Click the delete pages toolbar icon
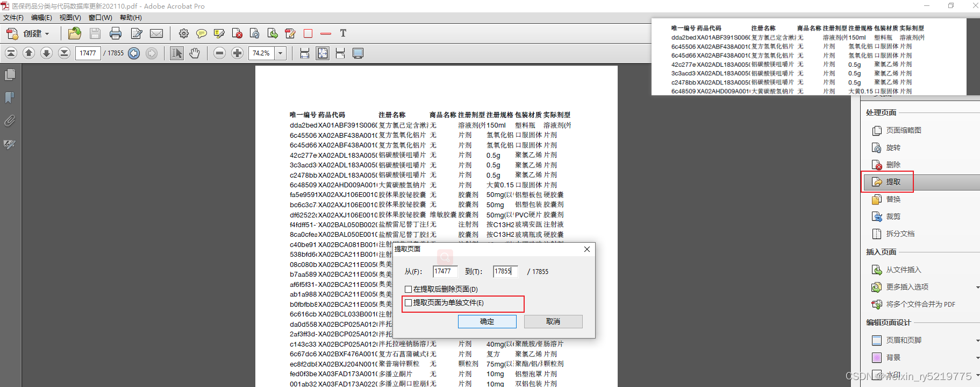The image size is (980, 387). 237,33
